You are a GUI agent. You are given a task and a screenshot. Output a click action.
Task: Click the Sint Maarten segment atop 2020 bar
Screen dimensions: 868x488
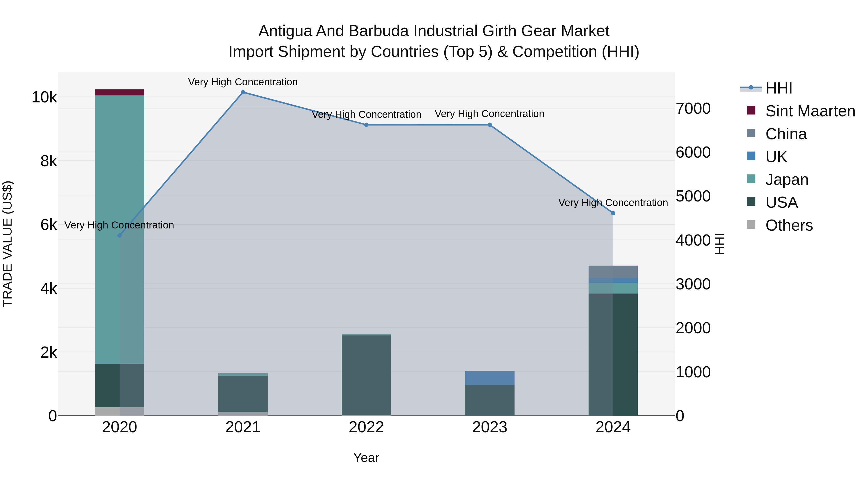(120, 93)
